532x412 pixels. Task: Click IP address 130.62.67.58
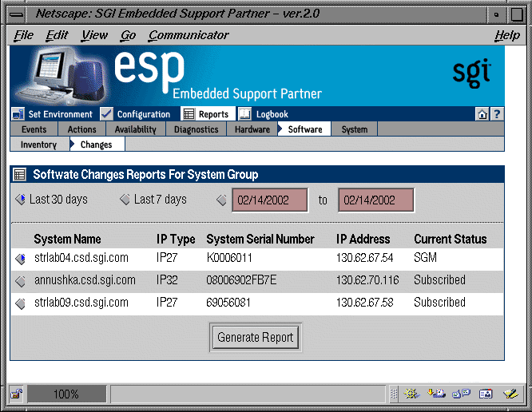pos(365,303)
